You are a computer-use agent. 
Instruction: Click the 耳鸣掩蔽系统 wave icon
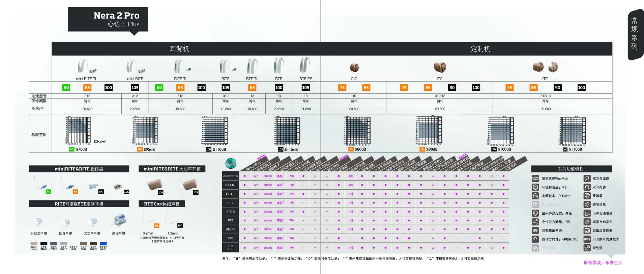pos(535,230)
